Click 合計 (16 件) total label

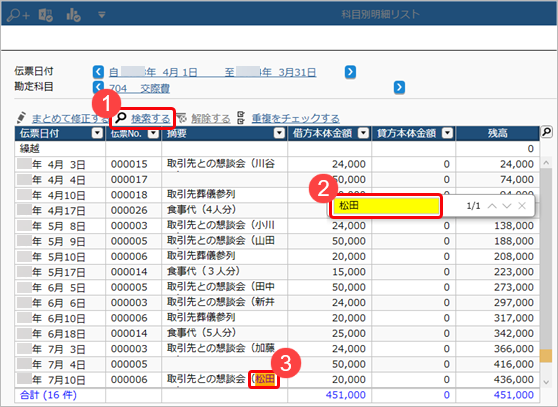tap(48, 395)
